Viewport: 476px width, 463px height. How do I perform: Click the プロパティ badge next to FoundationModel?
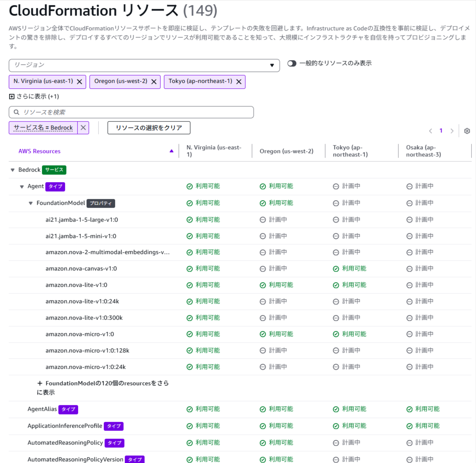coord(101,203)
